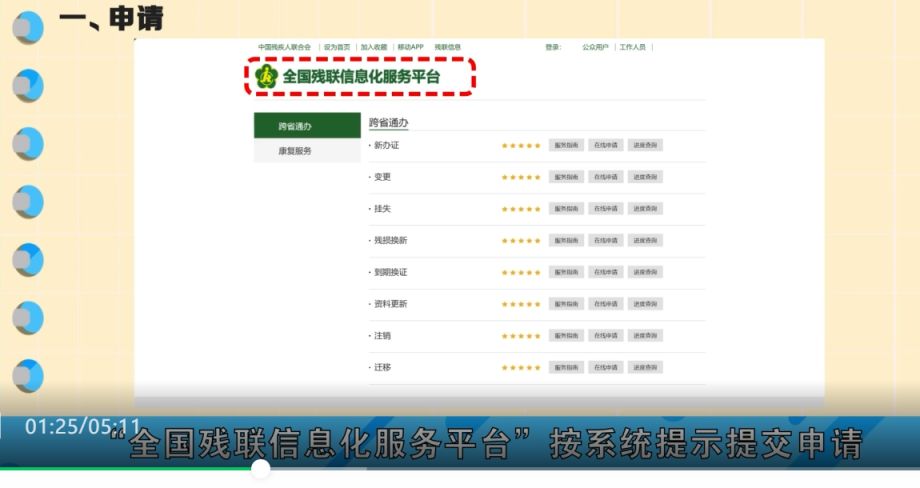The width and height of the screenshot is (920, 488).
Task: Open the 到期换证 service item
Action: click(391, 272)
